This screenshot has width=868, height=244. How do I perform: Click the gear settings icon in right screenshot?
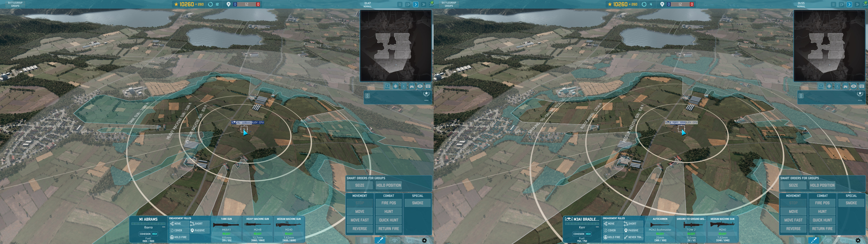click(858, 240)
